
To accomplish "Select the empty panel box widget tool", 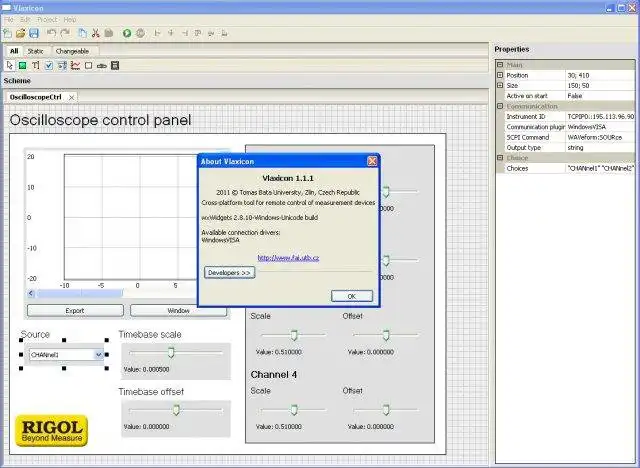I will tap(89, 65).
